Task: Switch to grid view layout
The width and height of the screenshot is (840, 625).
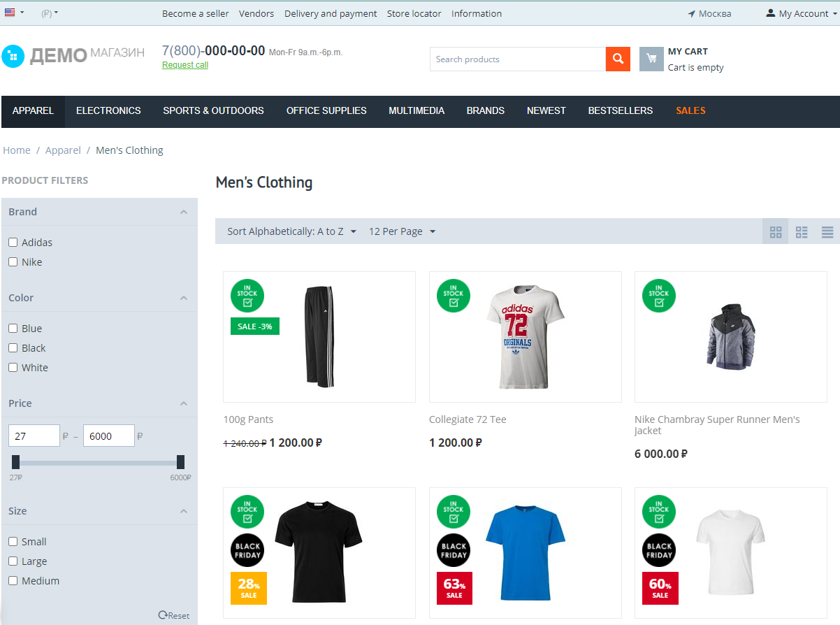Action: pyautogui.click(x=776, y=232)
